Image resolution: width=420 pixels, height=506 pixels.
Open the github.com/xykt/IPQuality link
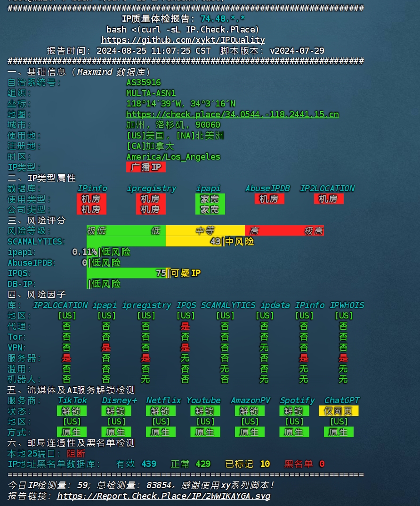183,40
